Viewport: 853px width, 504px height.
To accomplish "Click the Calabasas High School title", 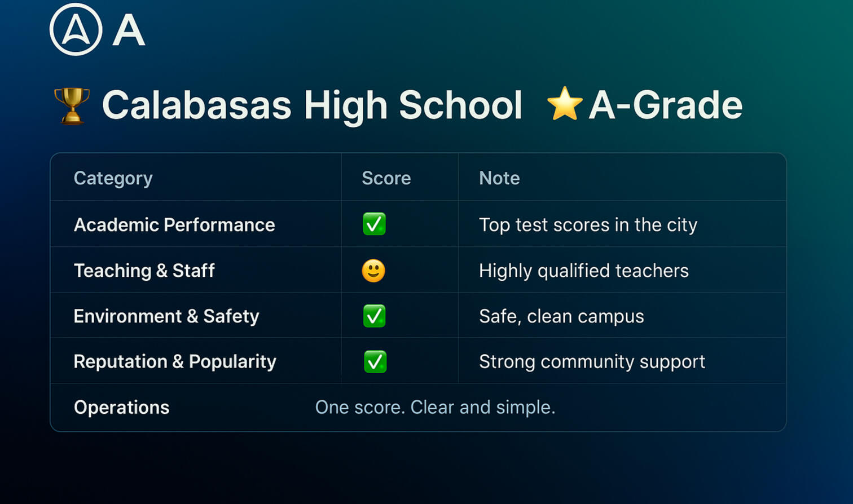I will tap(312, 105).
